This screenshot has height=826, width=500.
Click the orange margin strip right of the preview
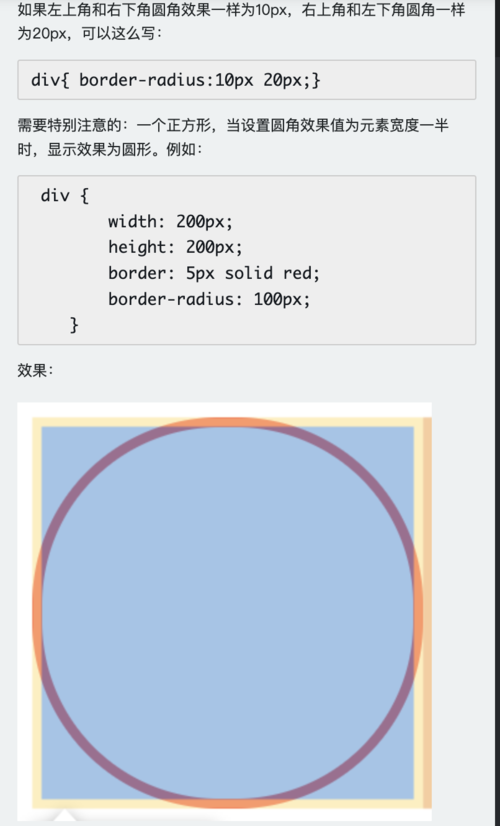pyautogui.click(x=427, y=613)
